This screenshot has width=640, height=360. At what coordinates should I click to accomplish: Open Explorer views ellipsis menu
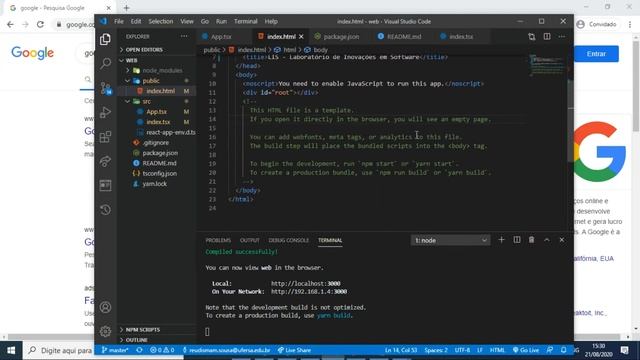184,36
